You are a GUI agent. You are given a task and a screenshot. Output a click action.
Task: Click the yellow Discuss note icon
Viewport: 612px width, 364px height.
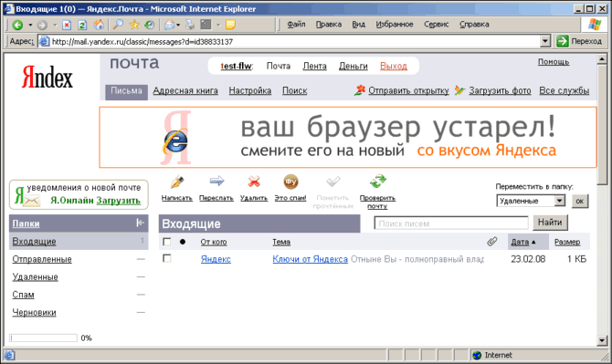point(230,25)
